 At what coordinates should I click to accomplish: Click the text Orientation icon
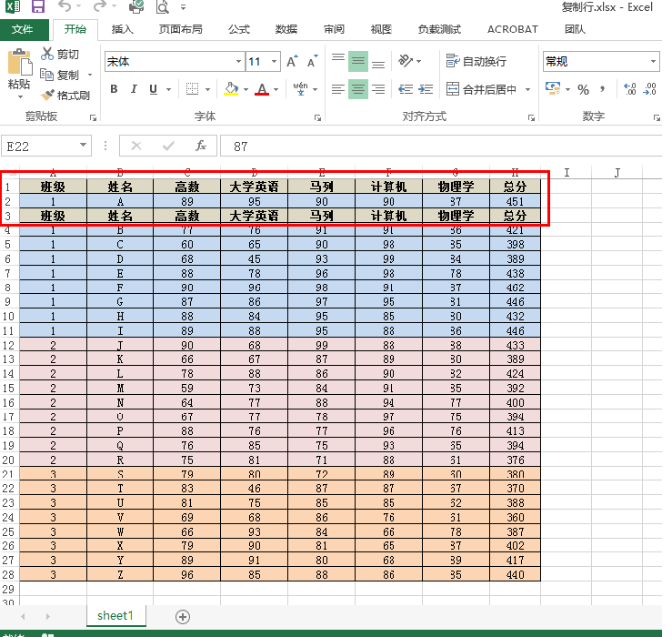point(406,61)
